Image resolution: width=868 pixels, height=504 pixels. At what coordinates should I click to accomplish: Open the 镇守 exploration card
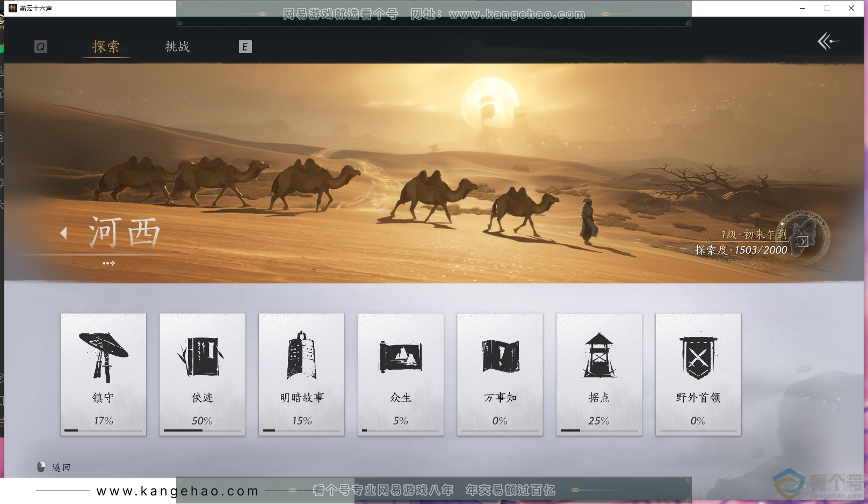tap(103, 374)
